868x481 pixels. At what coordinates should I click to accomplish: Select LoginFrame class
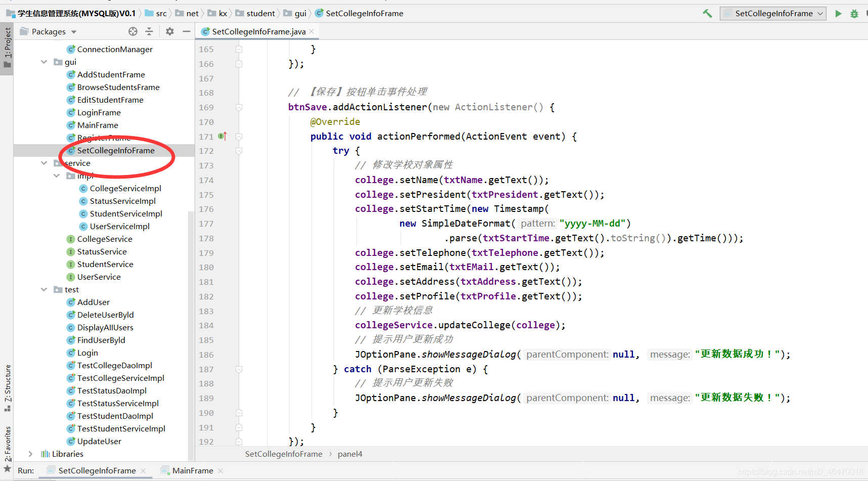click(99, 112)
